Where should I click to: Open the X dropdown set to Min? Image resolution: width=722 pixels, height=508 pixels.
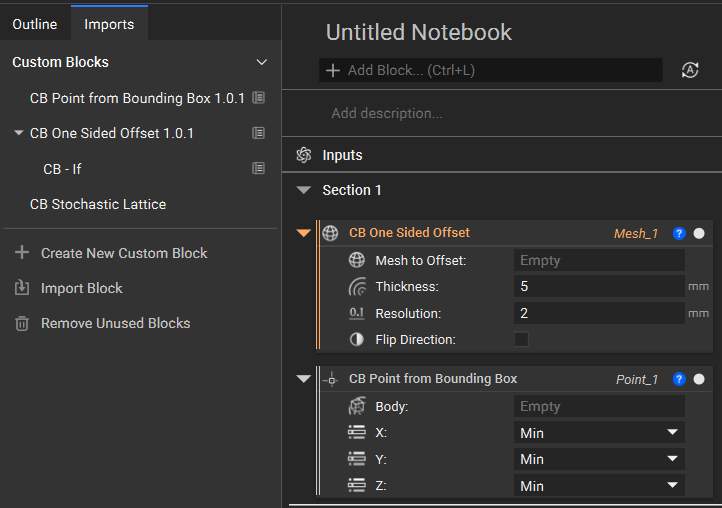tap(599, 433)
